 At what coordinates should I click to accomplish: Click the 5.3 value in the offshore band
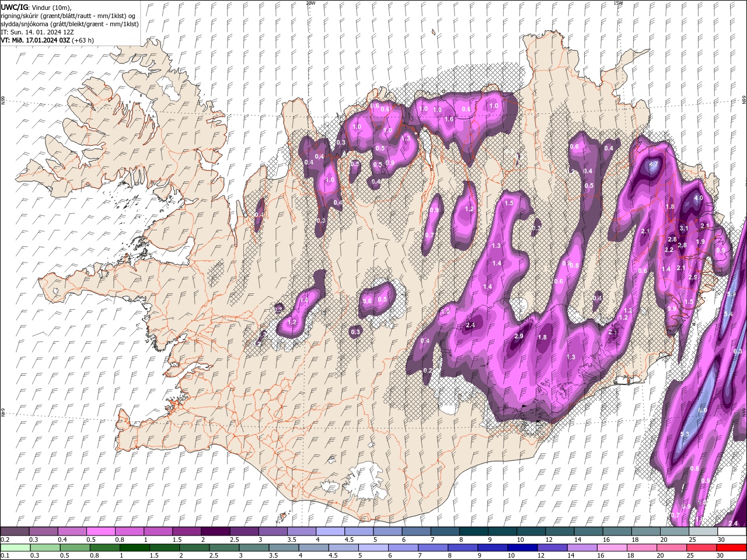point(685,435)
